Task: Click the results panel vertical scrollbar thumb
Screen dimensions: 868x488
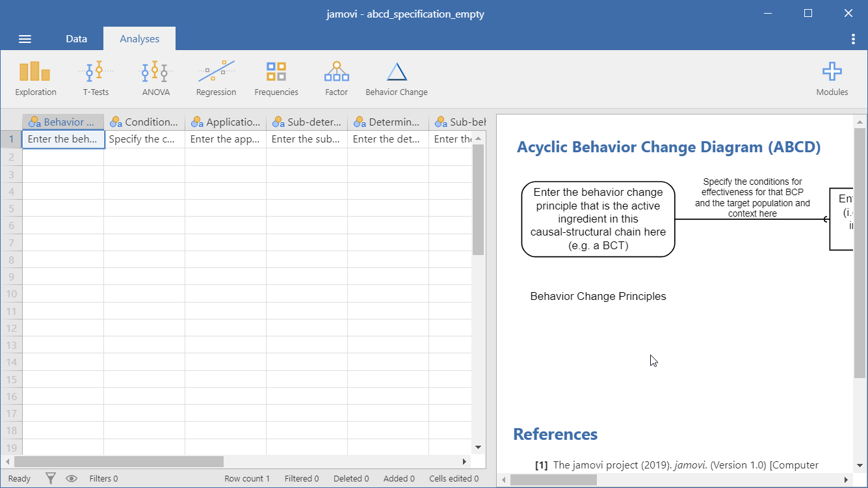Action: (860, 253)
